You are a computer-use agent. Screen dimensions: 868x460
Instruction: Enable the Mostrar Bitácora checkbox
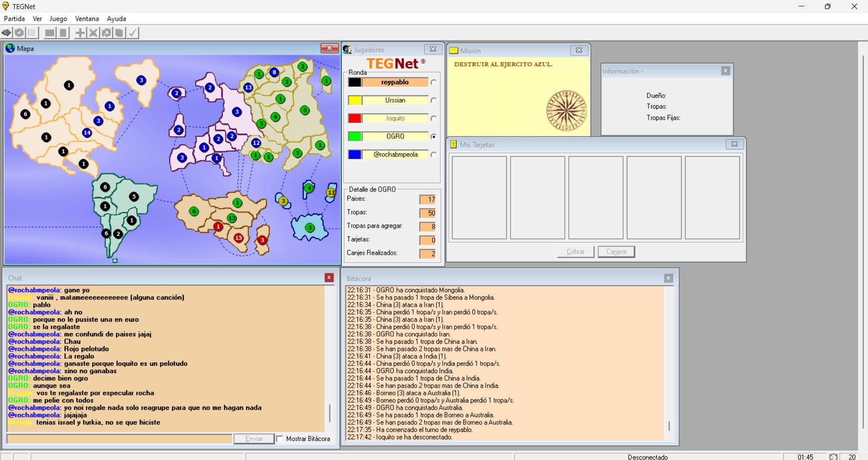click(280, 439)
